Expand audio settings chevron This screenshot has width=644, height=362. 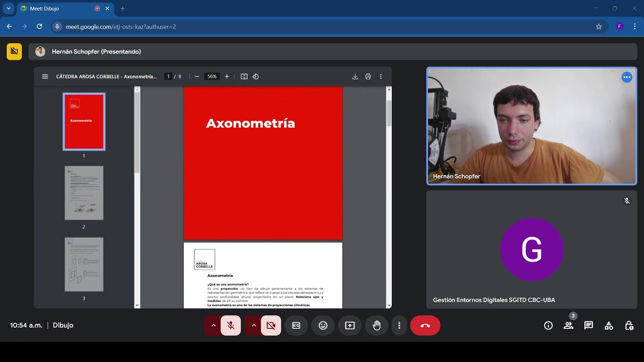tap(213, 325)
